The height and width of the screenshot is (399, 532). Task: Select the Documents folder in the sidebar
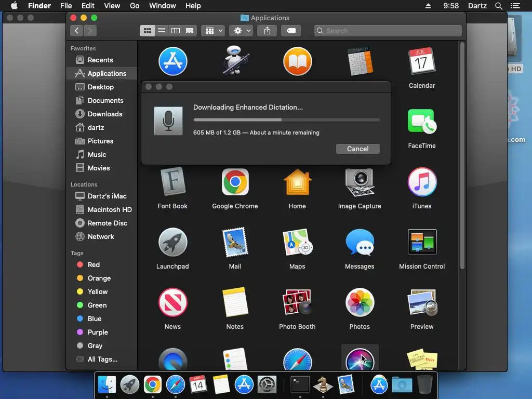(x=102, y=100)
